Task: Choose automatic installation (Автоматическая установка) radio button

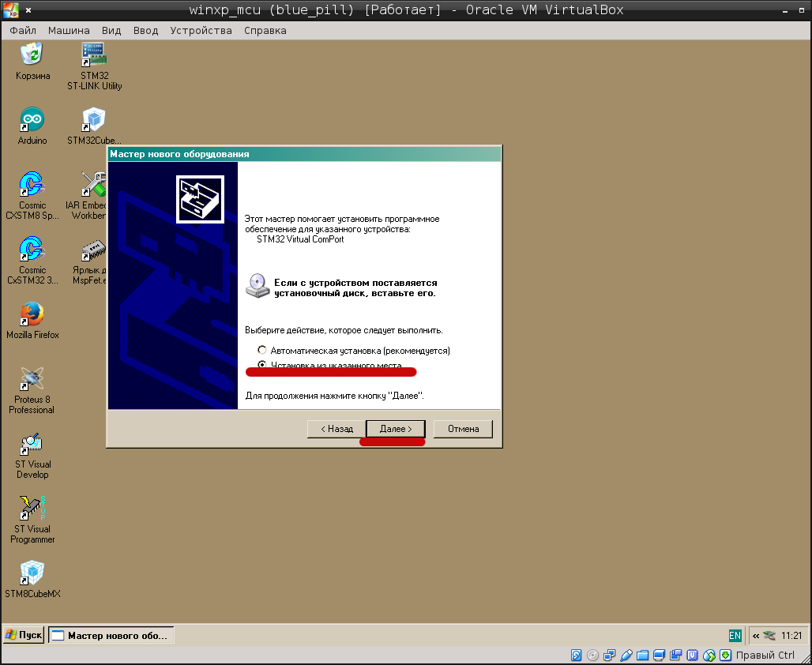Action: [x=262, y=350]
